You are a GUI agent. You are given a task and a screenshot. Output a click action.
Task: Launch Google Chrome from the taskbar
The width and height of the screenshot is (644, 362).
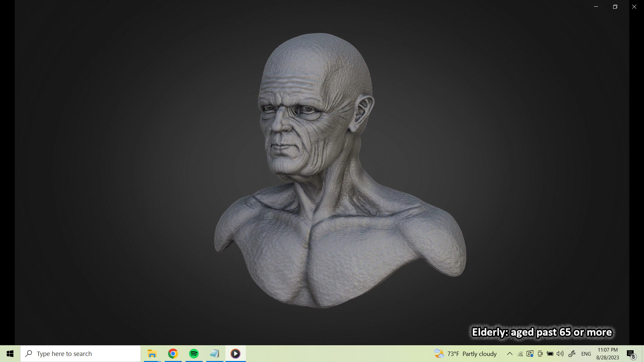click(x=173, y=354)
